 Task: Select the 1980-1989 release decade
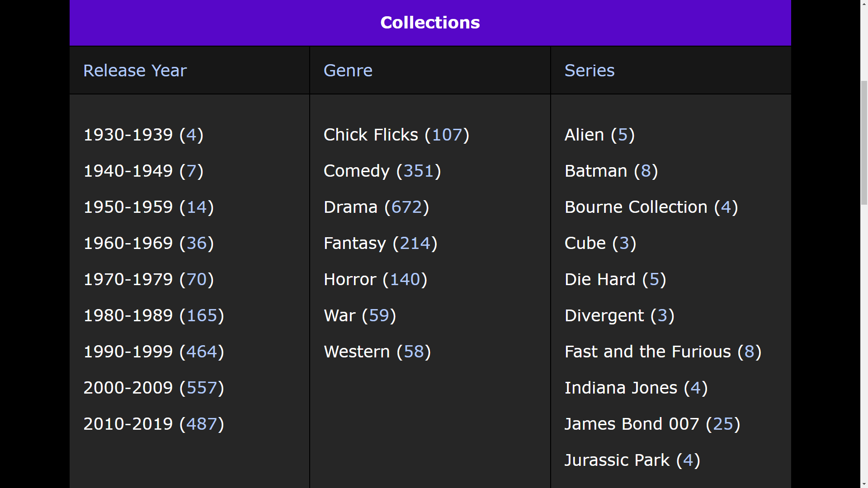point(153,315)
